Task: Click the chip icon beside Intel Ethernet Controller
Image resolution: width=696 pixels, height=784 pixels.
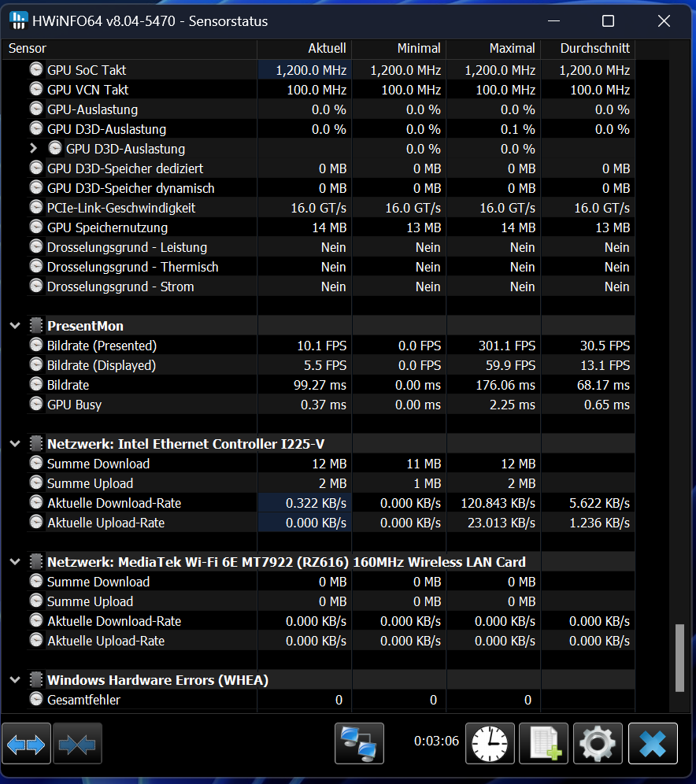Action: (36, 443)
